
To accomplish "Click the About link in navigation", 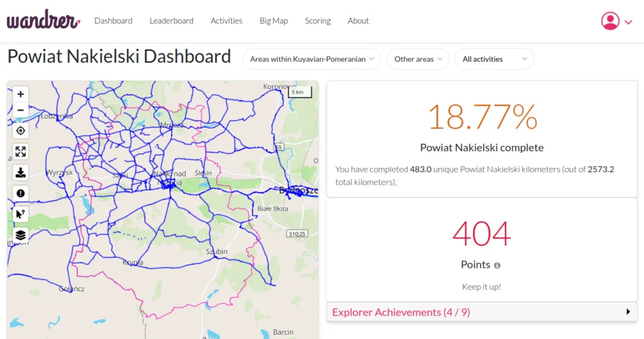I will coord(358,21).
